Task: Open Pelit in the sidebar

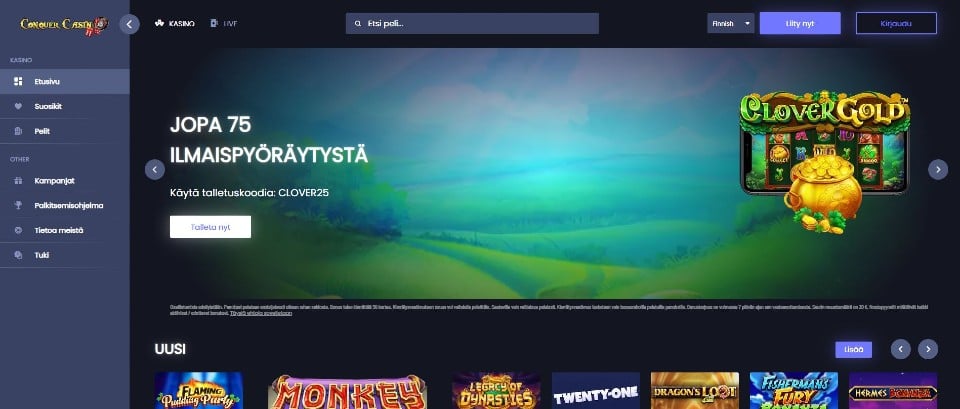Action: (64, 131)
